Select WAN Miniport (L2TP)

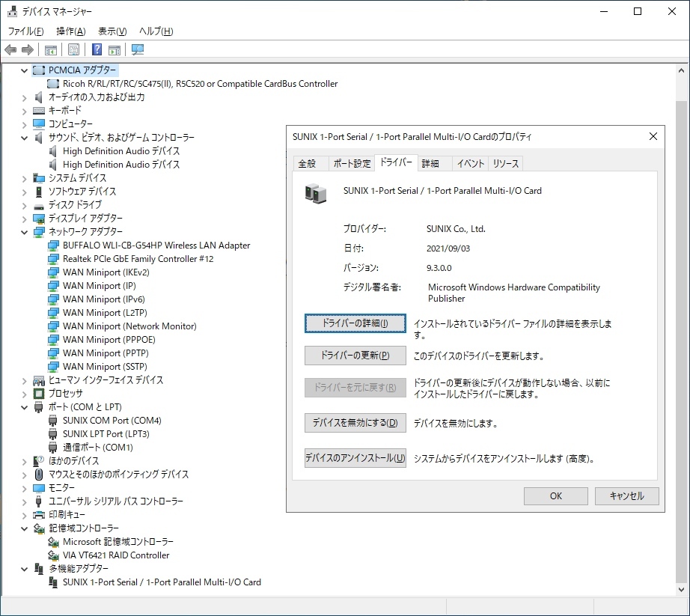coord(106,313)
